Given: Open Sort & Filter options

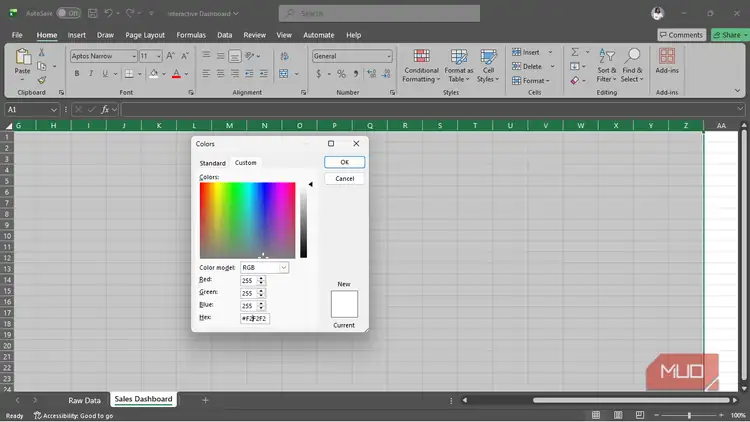Looking at the screenshot, I should point(607,66).
